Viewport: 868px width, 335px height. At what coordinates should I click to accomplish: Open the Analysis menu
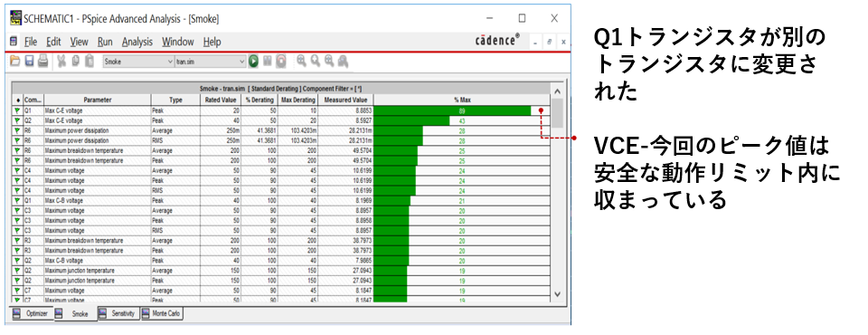click(137, 42)
